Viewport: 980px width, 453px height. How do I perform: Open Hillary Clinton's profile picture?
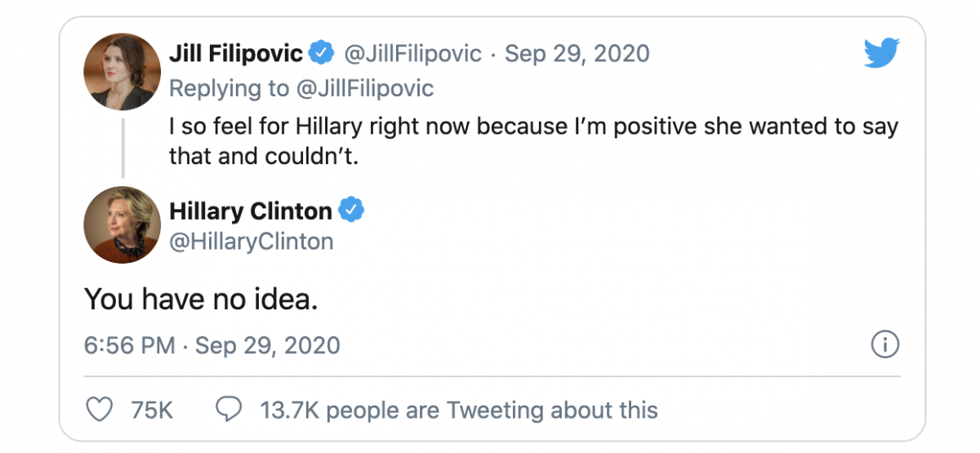point(122,224)
